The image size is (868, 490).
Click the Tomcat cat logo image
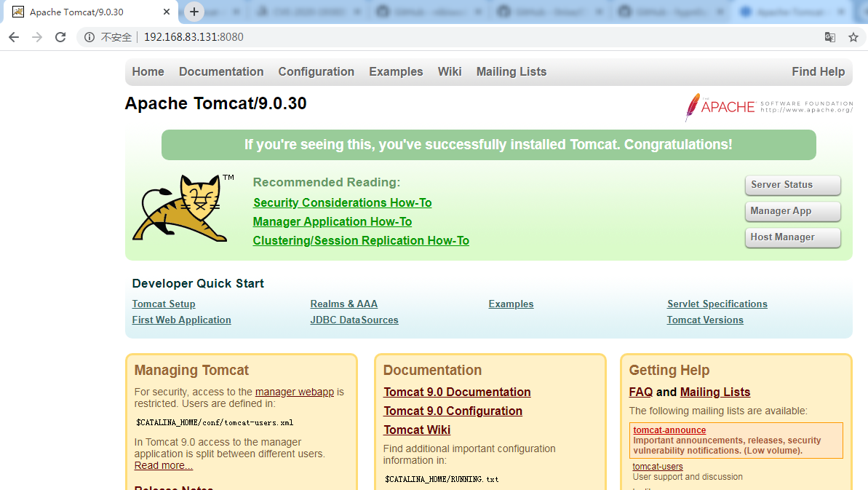183,208
